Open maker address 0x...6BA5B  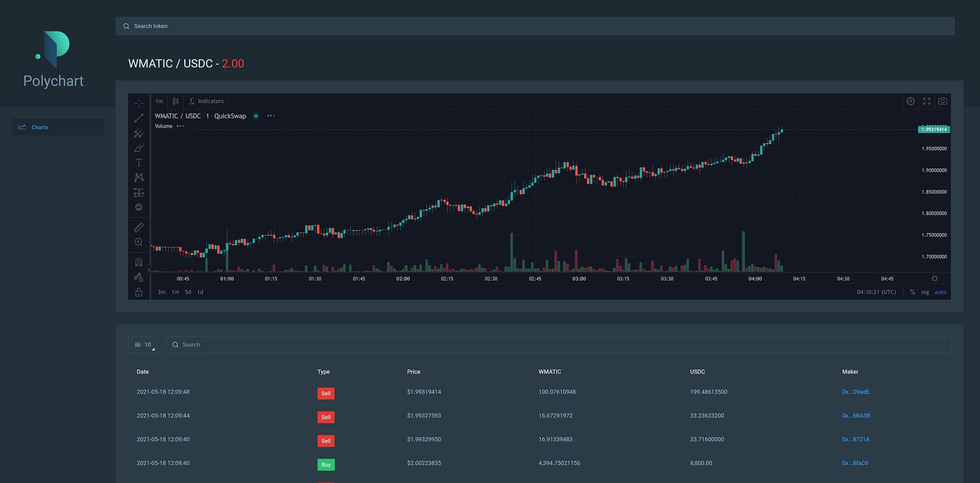click(856, 416)
